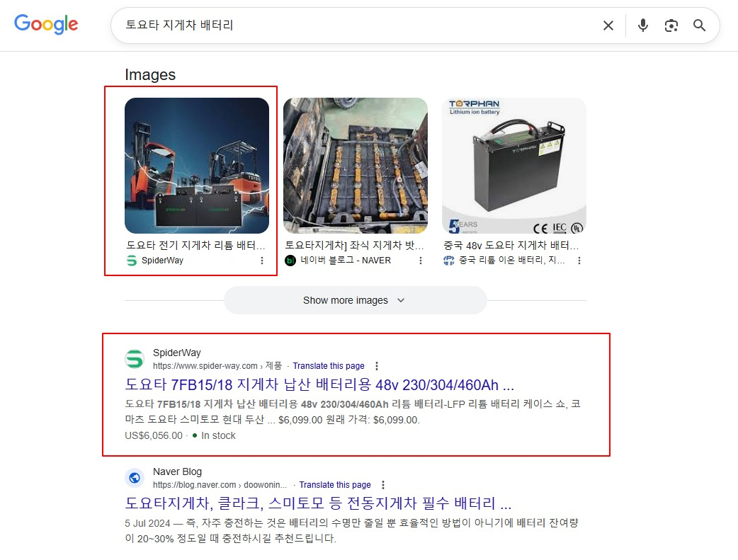Viewport: 738px width, 560px height.
Task: Open 도요타 7FB15/18 지게차 result title
Action: click(x=319, y=385)
